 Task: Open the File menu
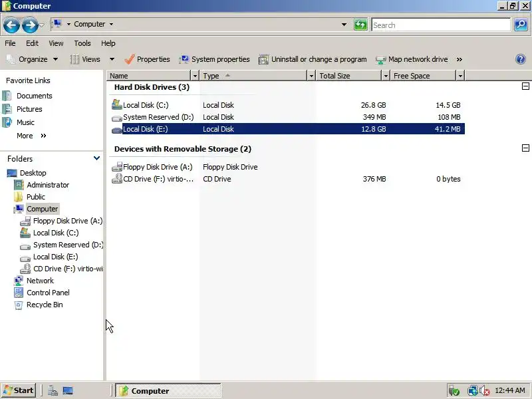point(10,43)
